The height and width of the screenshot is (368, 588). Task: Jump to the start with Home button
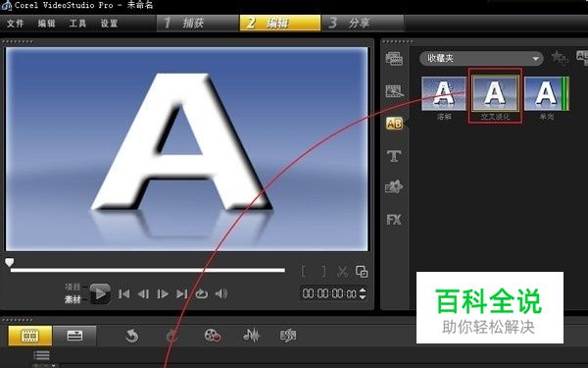[x=124, y=293]
